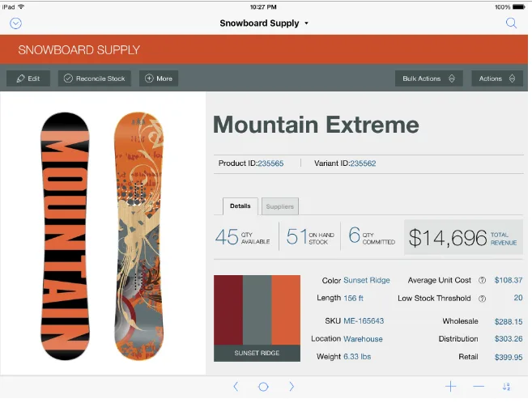
Task: Tap the search magnifier icon
Action: tap(511, 23)
